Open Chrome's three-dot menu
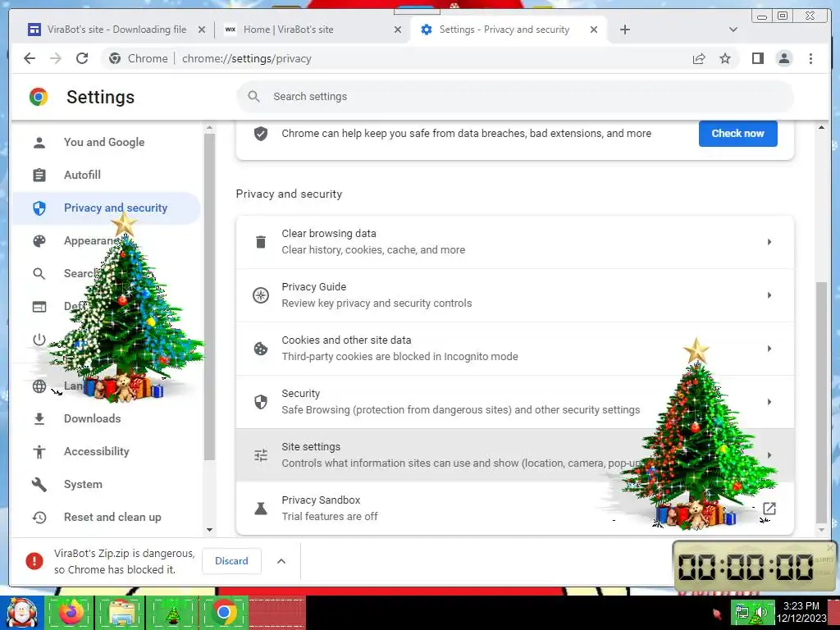The height and width of the screenshot is (630, 840). (x=810, y=58)
